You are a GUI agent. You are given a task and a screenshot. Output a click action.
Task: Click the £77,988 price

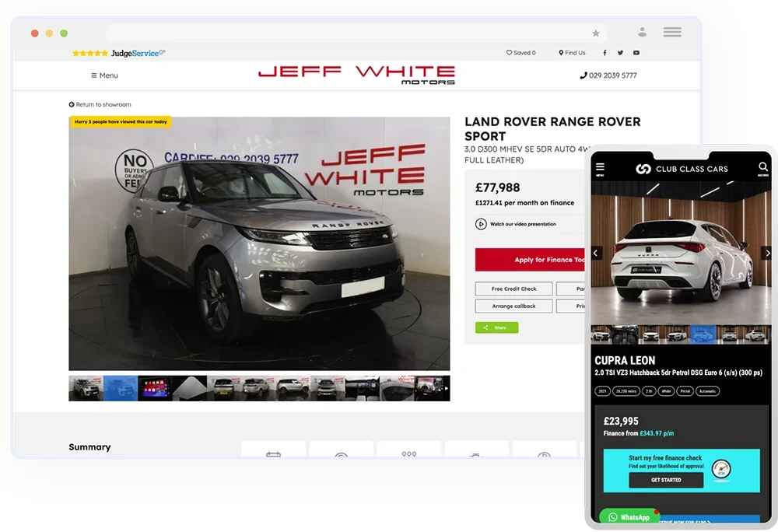(x=498, y=187)
